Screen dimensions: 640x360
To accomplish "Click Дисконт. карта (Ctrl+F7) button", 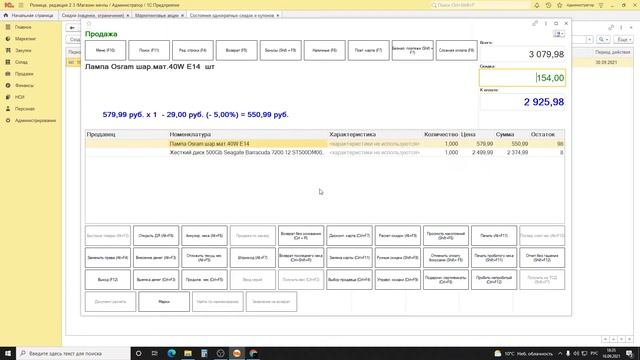I will [x=349, y=236].
